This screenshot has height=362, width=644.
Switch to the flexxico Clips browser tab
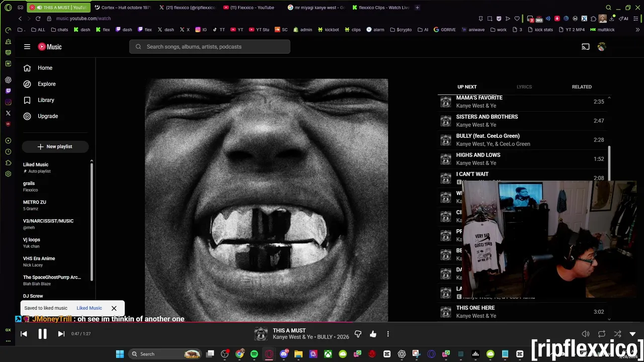pos(381,8)
